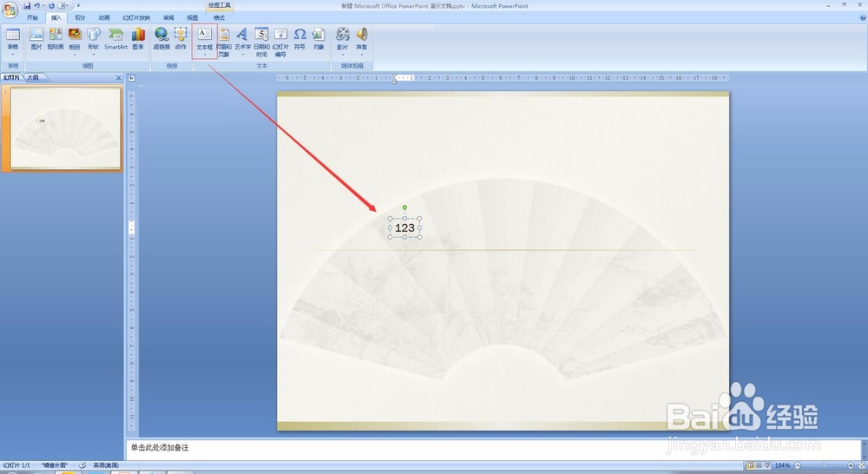
Task: Click the '123' text box on slide
Action: point(404,227)
